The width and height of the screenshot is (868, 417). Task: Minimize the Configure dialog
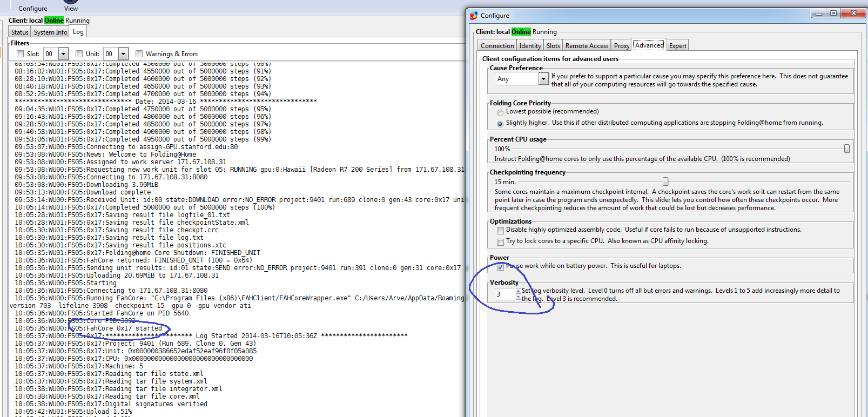(819, 14)
